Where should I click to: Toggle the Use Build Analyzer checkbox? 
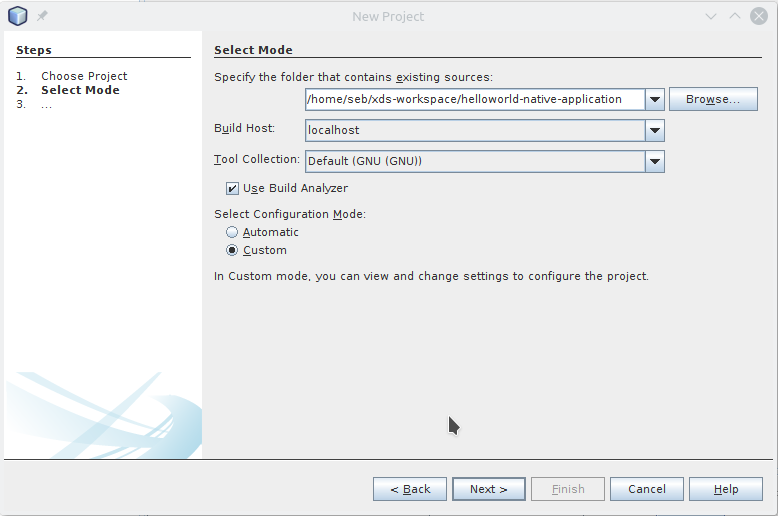pos(232,188)
